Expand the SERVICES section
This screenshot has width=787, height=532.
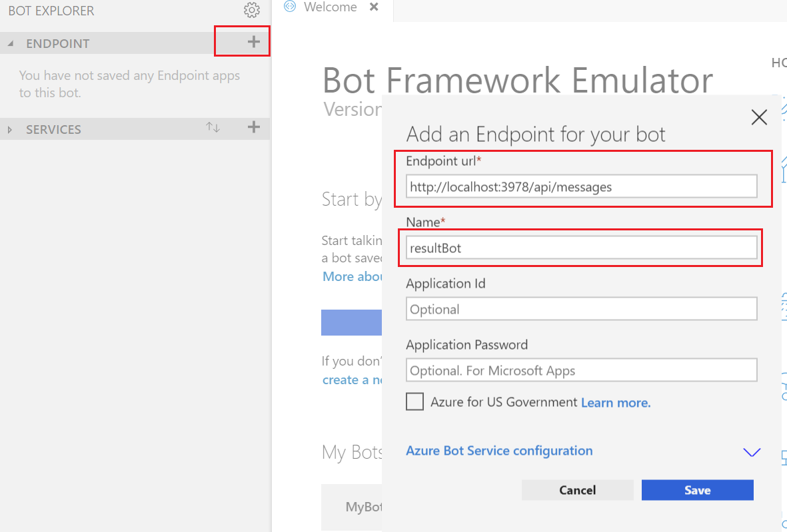tap(9, 130)
